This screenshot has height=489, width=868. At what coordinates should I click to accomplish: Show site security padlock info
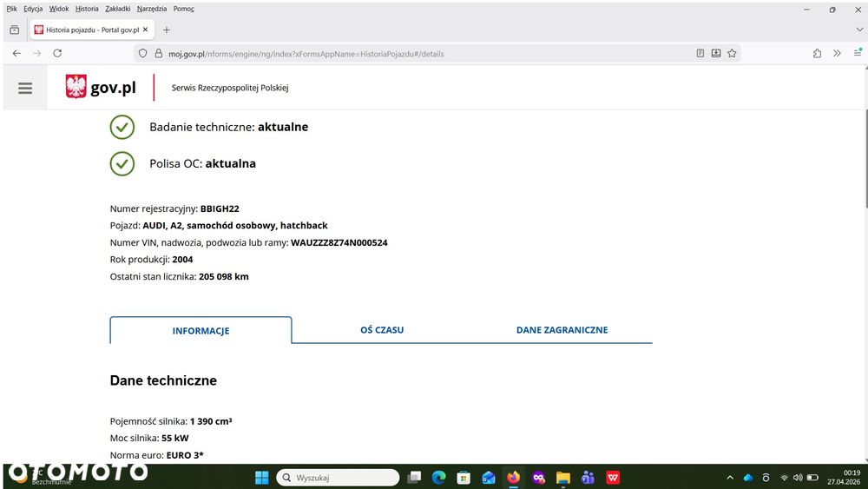tap(158, 54)
